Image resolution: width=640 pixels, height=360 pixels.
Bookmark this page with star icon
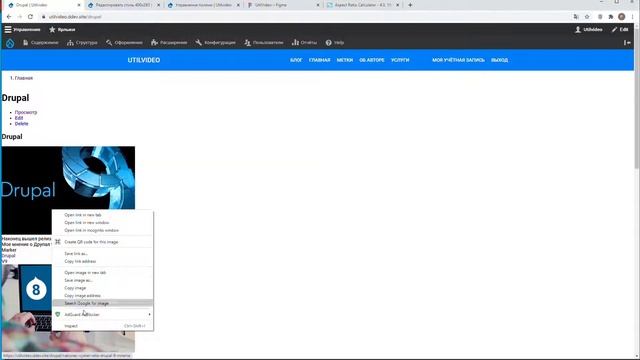point(587,17)
